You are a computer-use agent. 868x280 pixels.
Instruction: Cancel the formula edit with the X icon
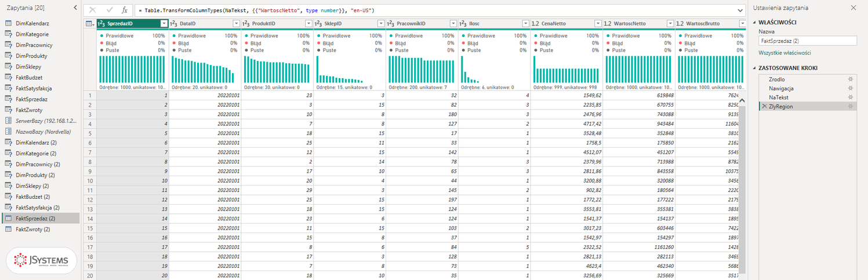pyautogui.click(x=92, y=10)
